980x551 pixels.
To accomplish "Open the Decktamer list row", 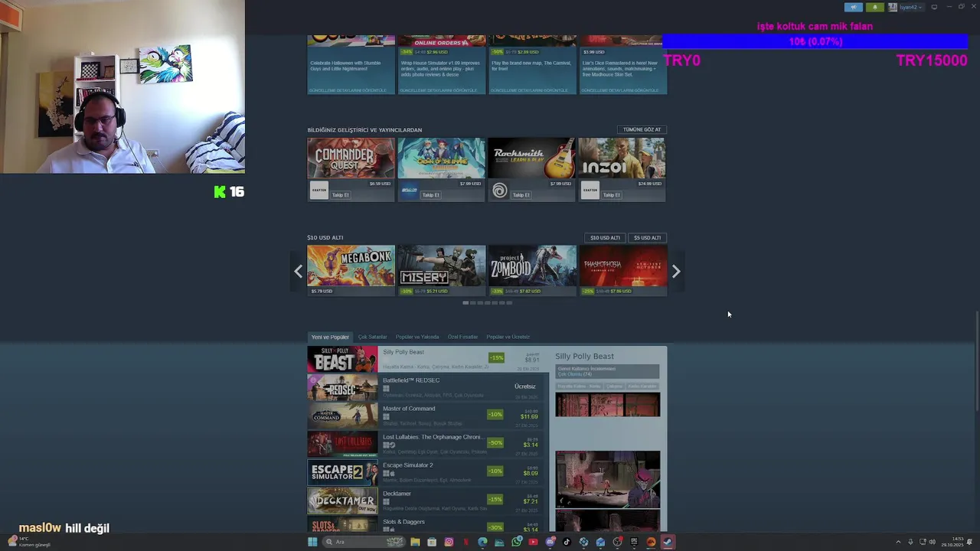I will tap(426, 500).
